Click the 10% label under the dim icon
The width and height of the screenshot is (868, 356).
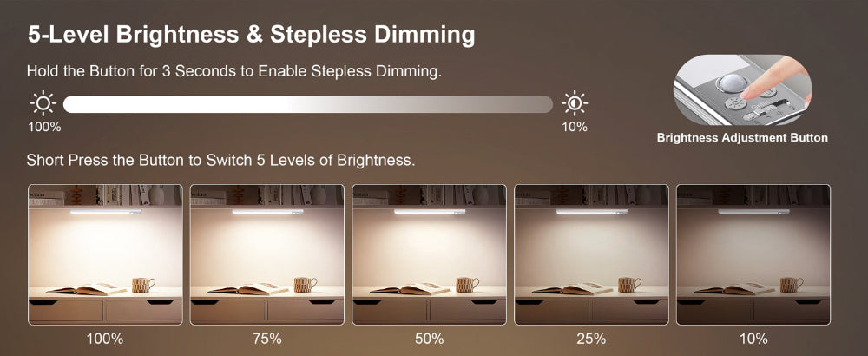click(574, 127)
